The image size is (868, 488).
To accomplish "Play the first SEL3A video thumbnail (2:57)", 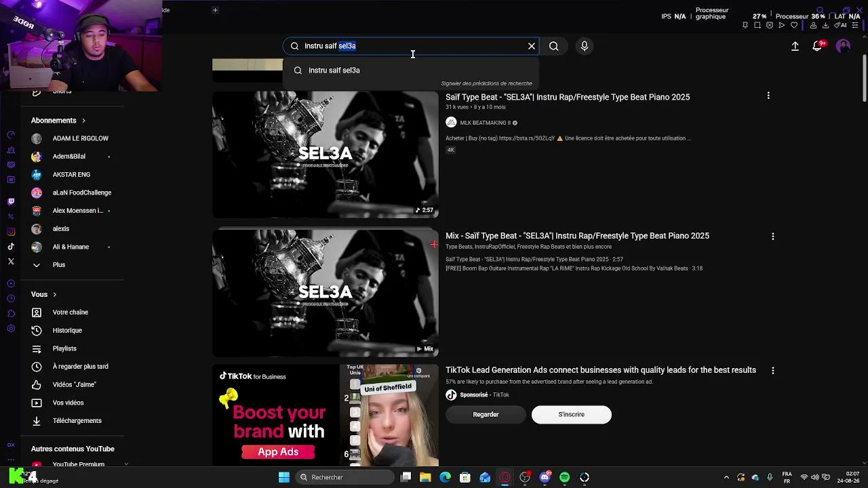I will click(x=325, y=155).
